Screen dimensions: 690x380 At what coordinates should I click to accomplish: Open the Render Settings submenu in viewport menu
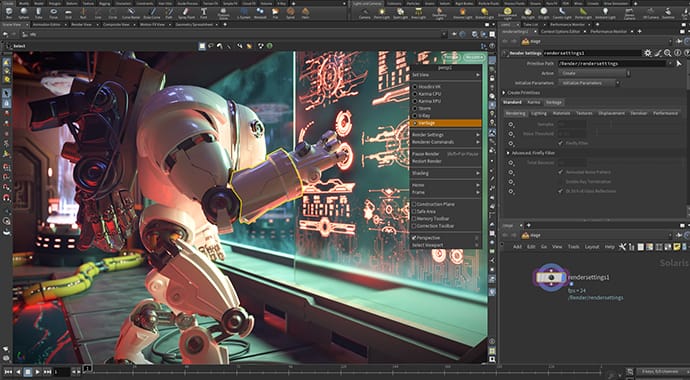tap(446, 135)
